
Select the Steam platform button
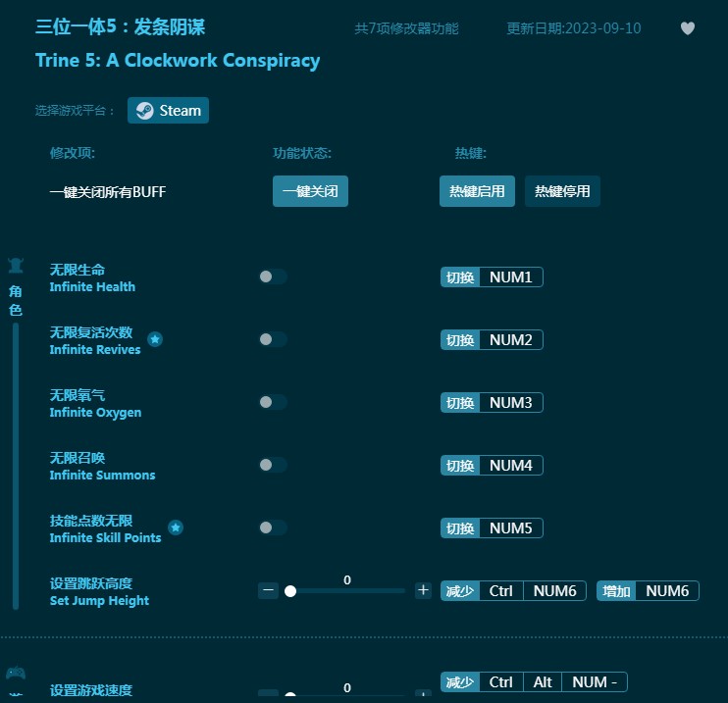pos(168,111)
